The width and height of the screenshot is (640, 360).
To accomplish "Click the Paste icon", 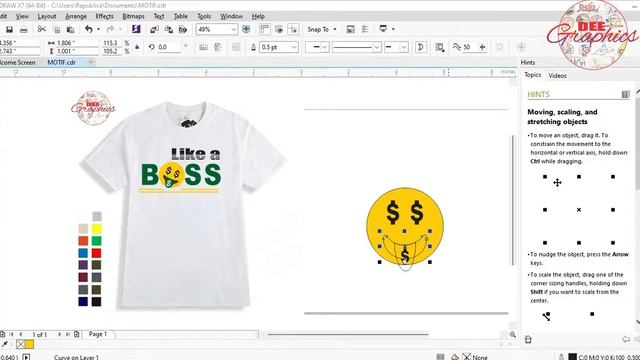I will pyautogui.click(x=70, y=29).
